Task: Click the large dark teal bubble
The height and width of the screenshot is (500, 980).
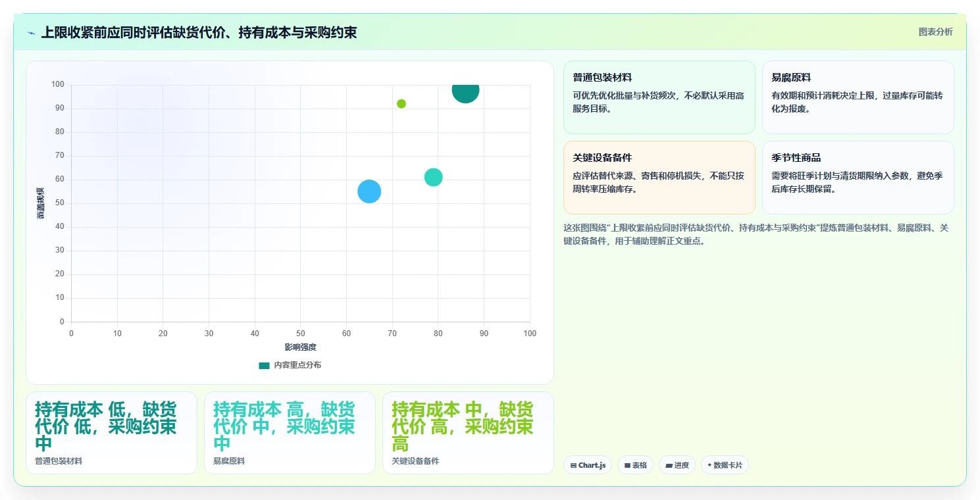Action: pyautogui.click(x=465, y=90)
